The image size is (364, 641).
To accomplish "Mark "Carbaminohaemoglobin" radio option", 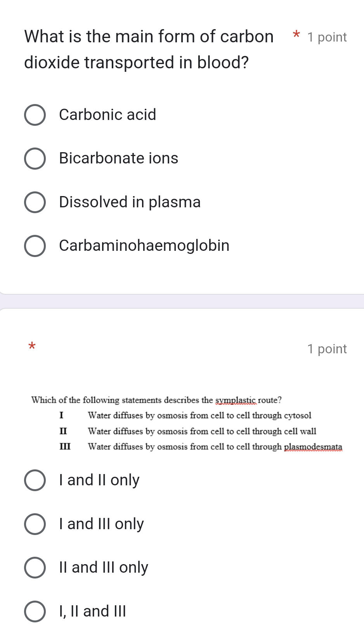I will click(35, 246).
